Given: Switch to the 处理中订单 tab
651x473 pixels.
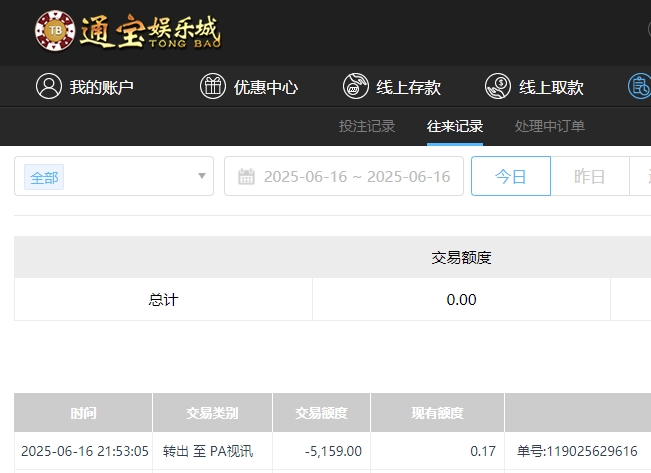Looking at the screenshot, I should [x=550, y=126].
